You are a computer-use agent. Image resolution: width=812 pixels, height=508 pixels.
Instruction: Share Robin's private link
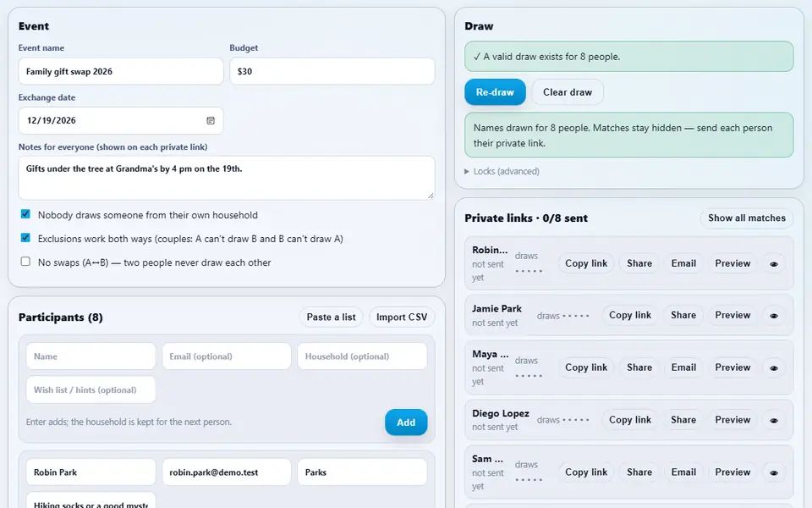639,263
